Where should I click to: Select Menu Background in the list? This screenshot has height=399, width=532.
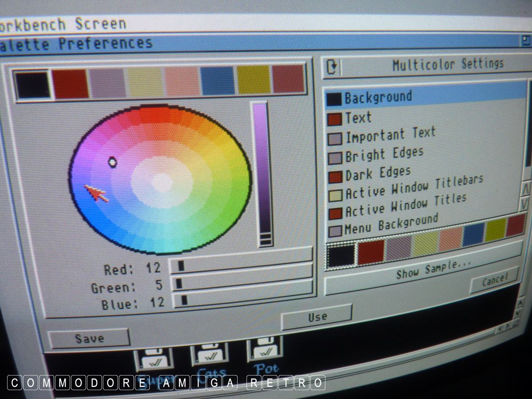(390, 225)
